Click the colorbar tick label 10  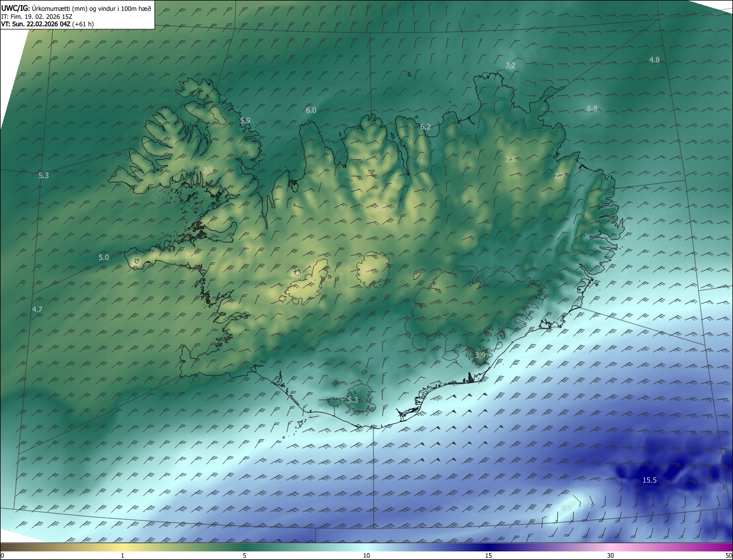(x=366, y=555)
